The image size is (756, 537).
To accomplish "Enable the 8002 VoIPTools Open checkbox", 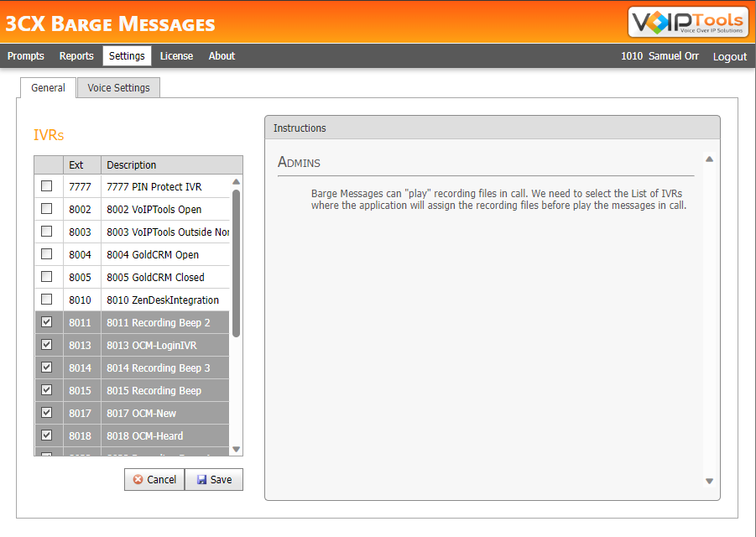I will (47, 208).
